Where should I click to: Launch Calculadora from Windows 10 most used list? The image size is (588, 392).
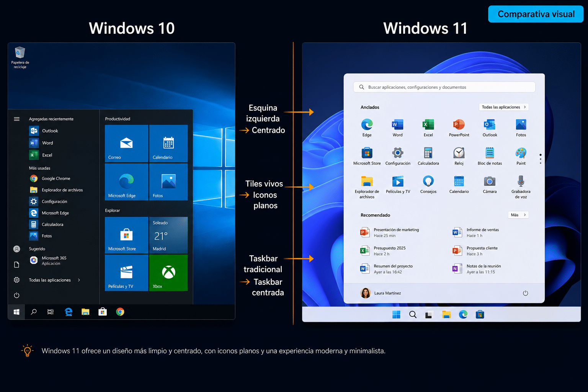47,224
